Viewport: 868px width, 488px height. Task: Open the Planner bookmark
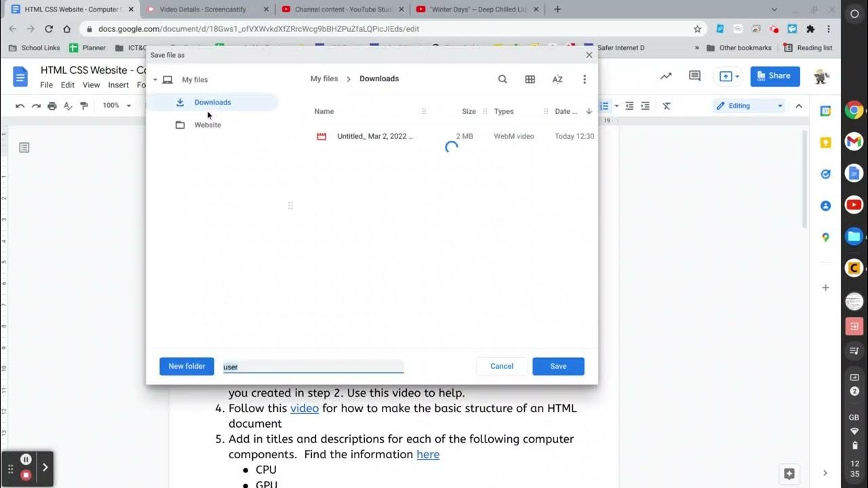[87, 48]
